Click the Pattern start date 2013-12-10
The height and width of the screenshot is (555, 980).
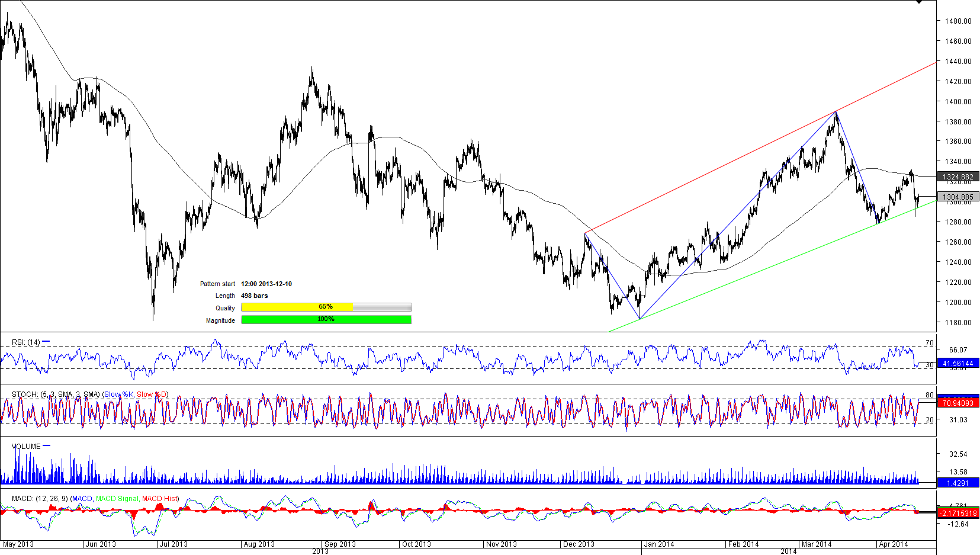pyautogui.click(x=266, y=284)
